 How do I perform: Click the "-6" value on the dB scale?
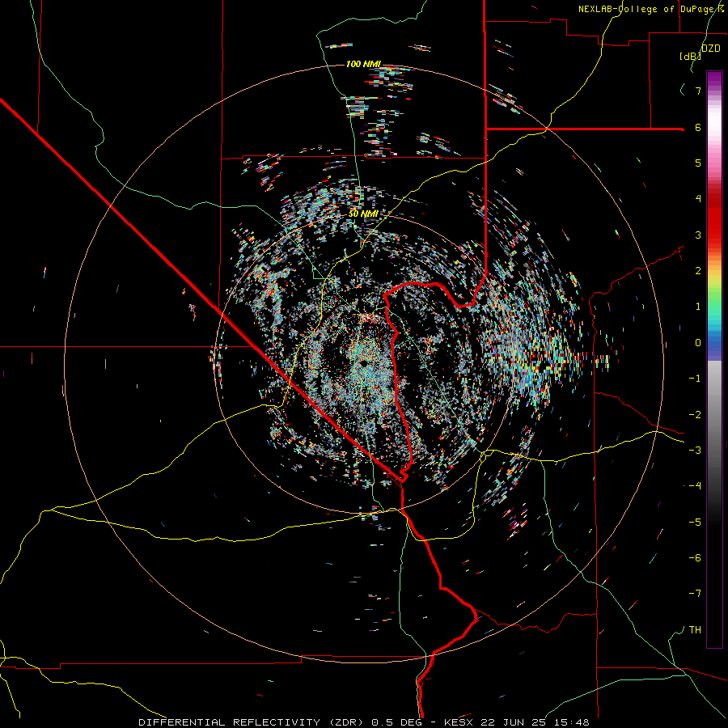click(x=695, y=558)
